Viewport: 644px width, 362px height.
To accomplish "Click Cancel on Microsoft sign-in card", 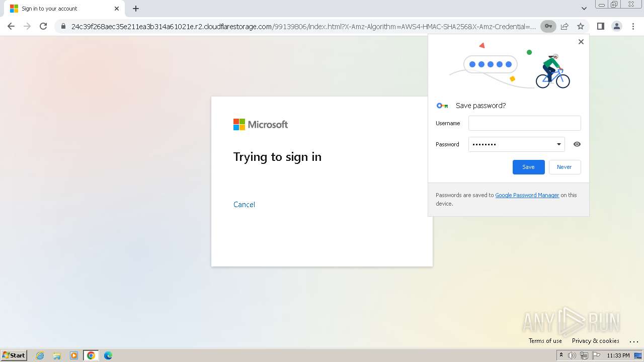I will pyautogui.click(x=244, y=205).
